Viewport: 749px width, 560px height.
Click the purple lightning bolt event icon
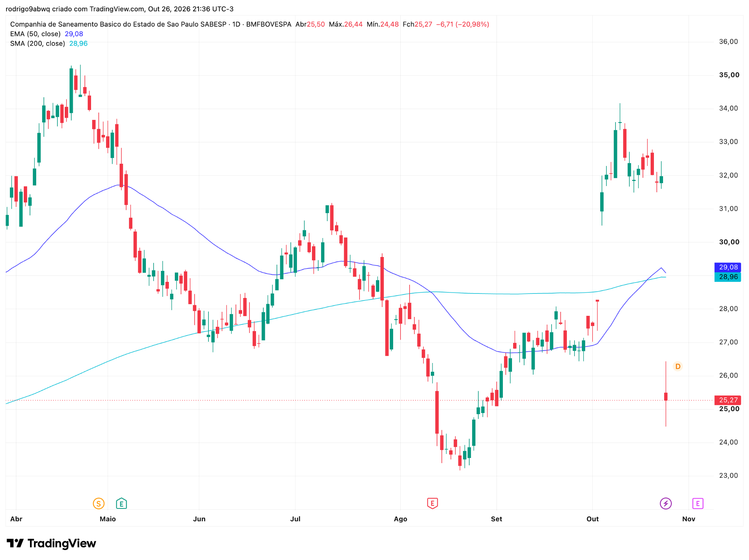(x=666, y=503)
